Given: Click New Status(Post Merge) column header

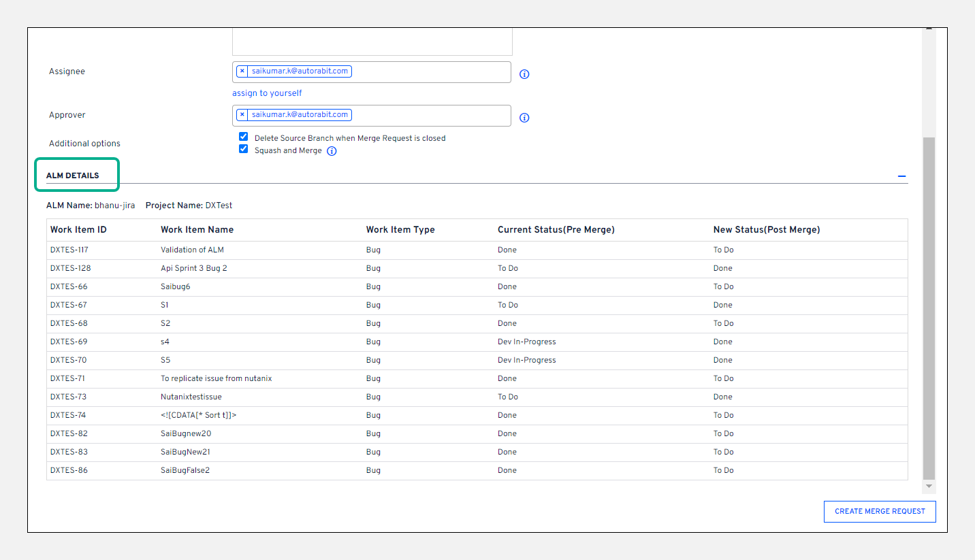Looking at the screenshot, I should [766, 230].
